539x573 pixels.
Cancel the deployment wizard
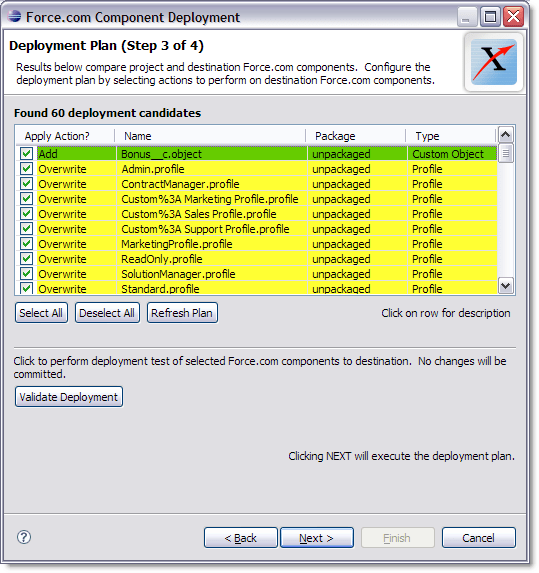(x=478, y=538)
